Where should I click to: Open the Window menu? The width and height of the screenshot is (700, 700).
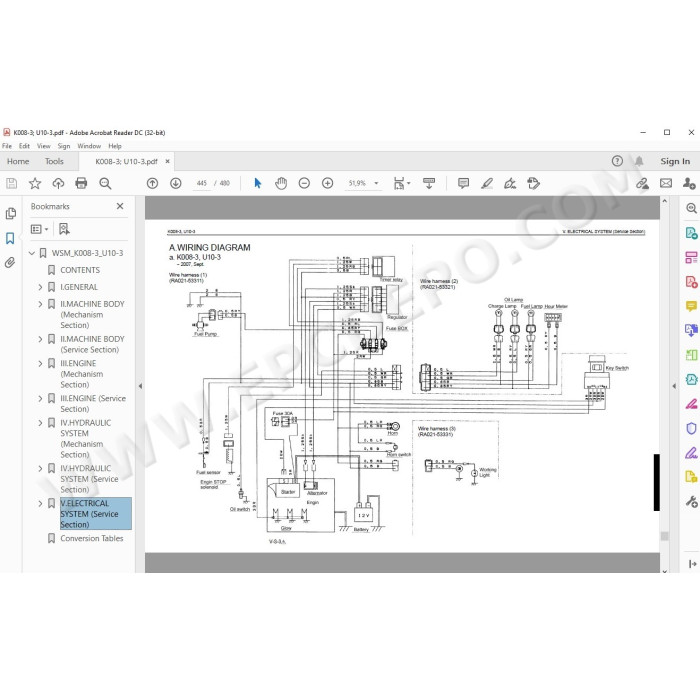(x=89, y=146)
